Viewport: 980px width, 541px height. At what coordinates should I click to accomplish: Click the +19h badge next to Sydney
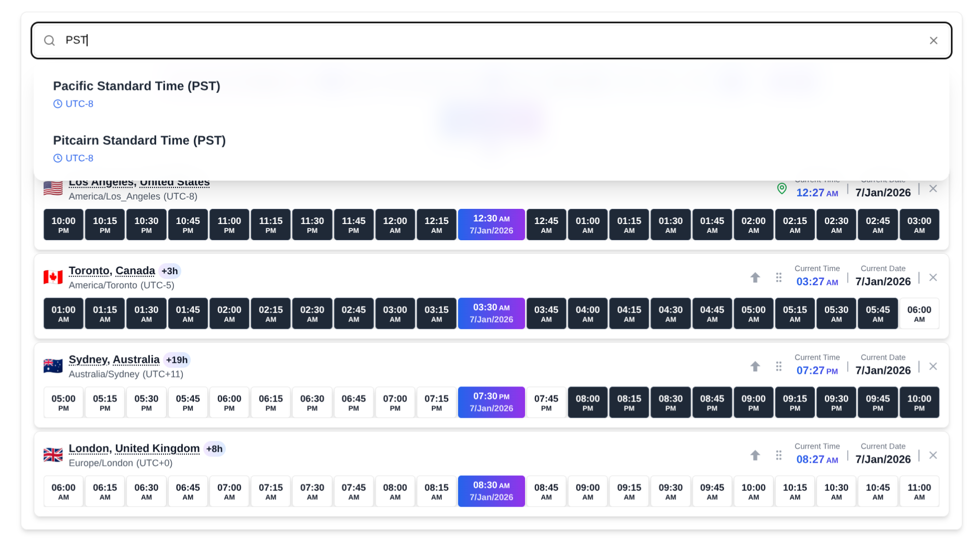coord(177,359)
